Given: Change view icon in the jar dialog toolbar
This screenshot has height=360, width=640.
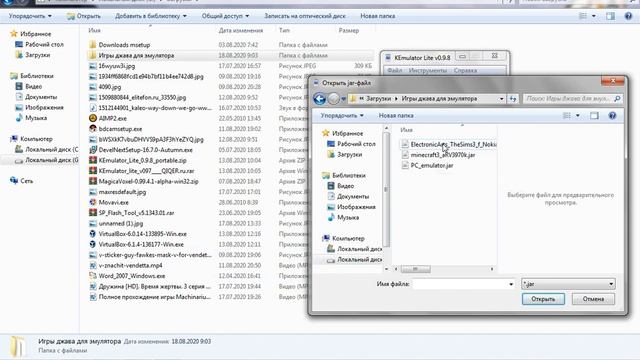Looking at the screenshot, I should [567, 116].
